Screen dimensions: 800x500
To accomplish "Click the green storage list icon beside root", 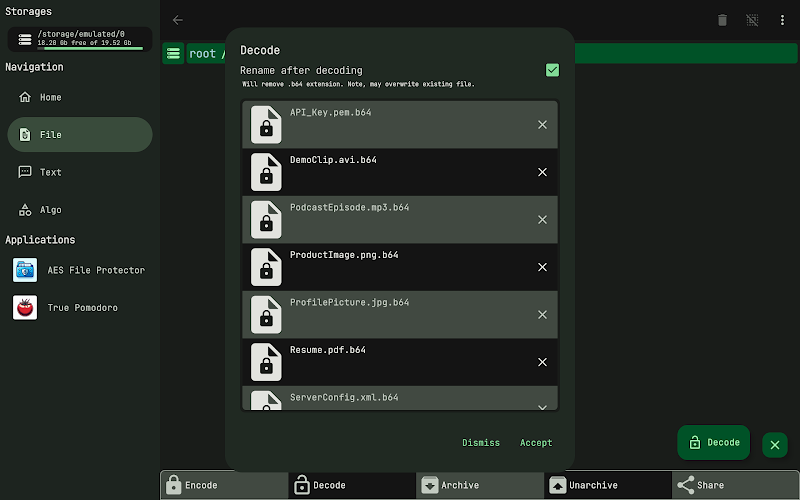I will click(x=173, y=53).
